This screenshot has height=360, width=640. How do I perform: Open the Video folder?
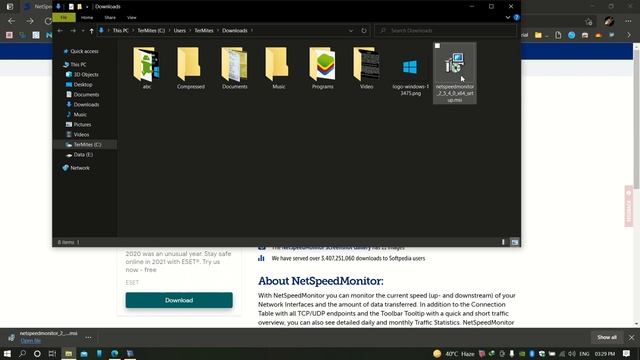(x=367, y=69)
